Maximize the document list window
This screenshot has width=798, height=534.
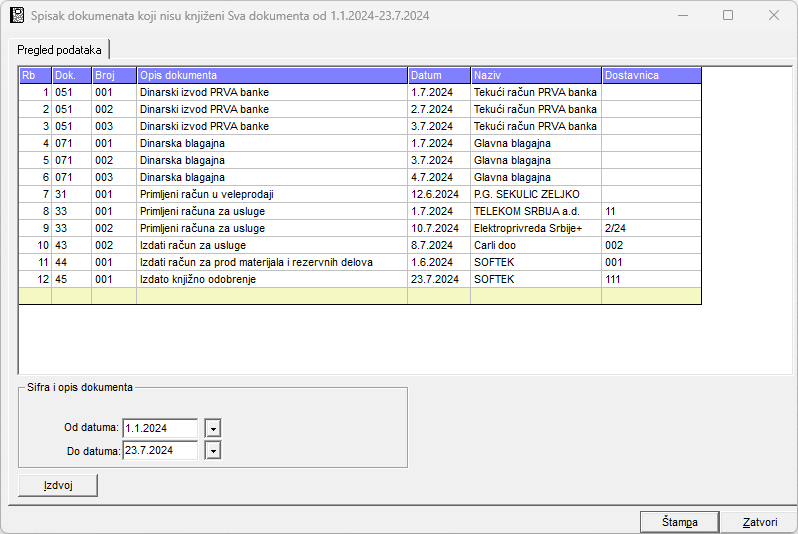click(728, 16)
